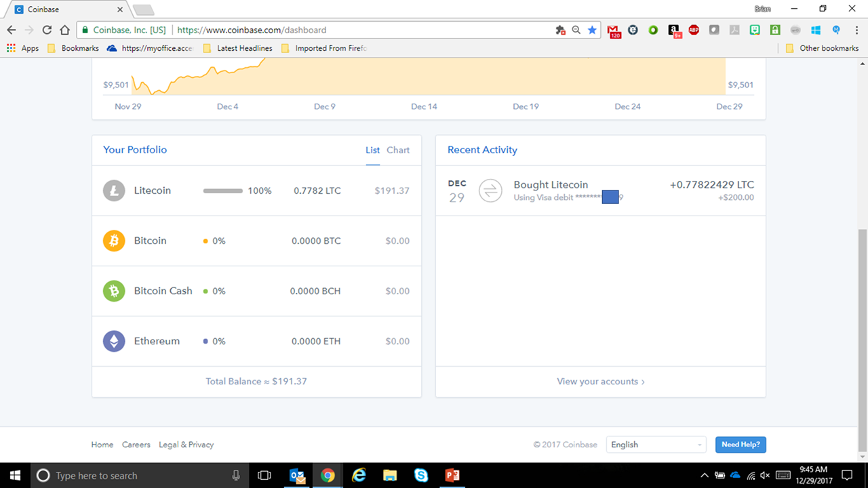Open the Amazon extension icon
The image size is (868, 488).
click(x=674, y=30)
